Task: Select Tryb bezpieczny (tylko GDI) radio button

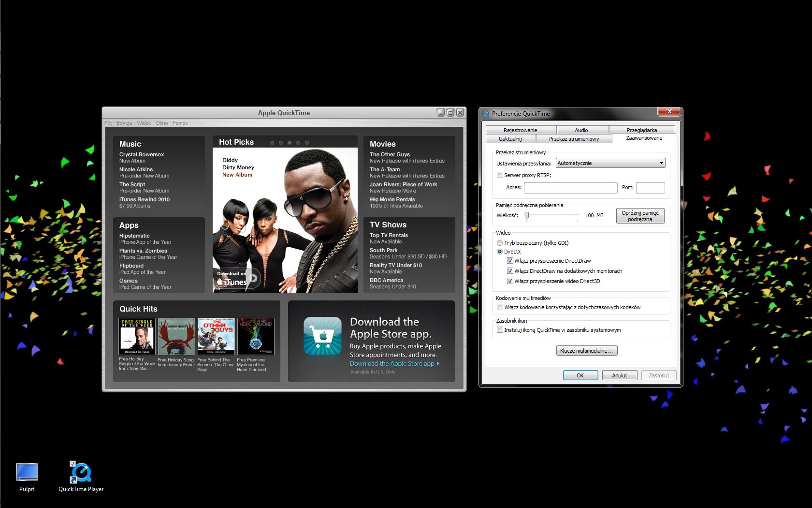Action: click(x=500, y=243)
